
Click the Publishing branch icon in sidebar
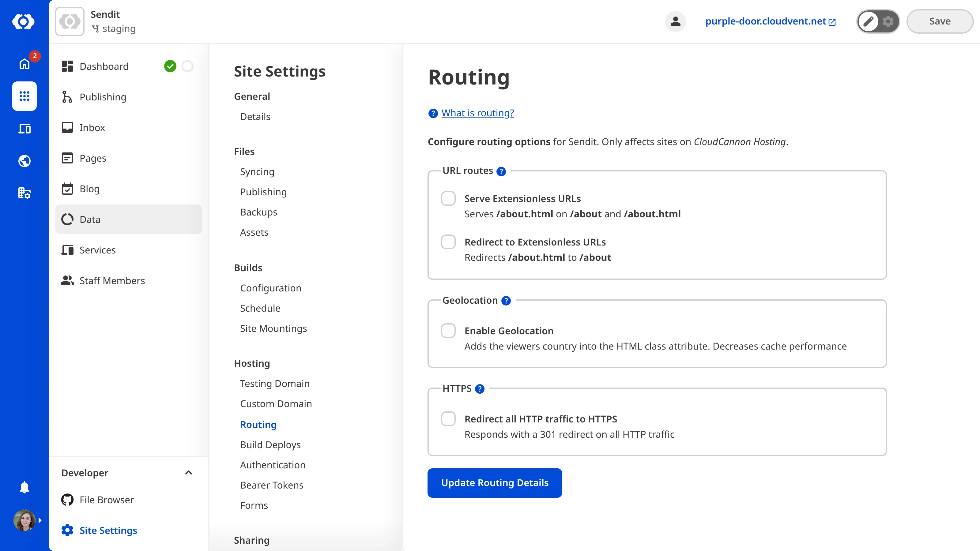click(x=67, y=97)
